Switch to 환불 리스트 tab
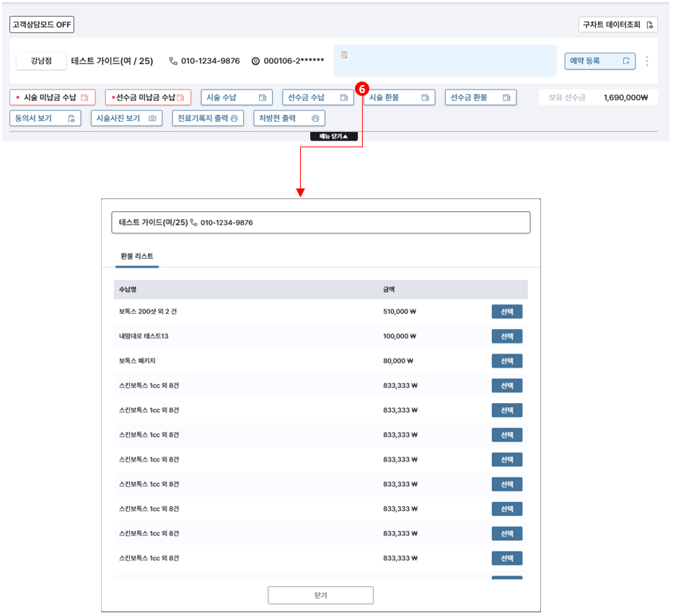This screenshot has height=616, width=673. coord(137,256)
